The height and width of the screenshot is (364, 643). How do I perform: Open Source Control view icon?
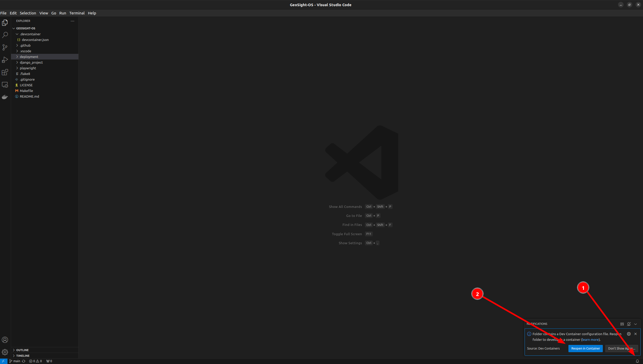click(5, 47)
